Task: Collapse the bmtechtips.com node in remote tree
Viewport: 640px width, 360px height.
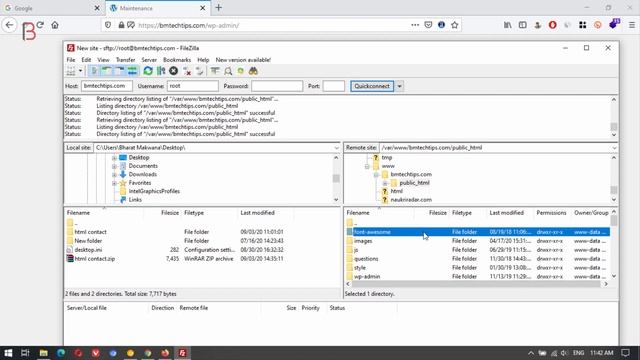Action: click(376, 175)
